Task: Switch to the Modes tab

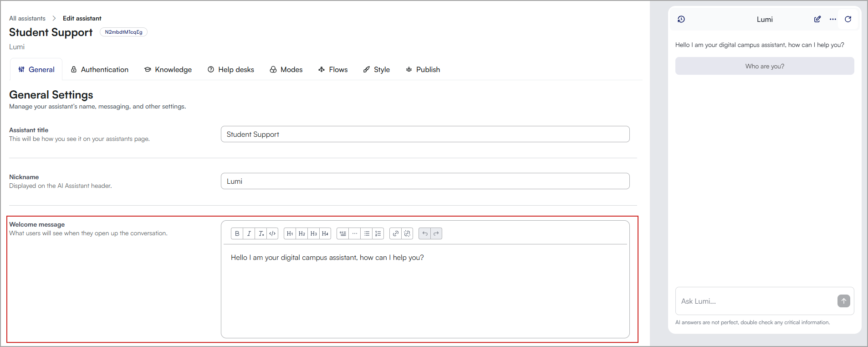Action: [x=286, y=69]
